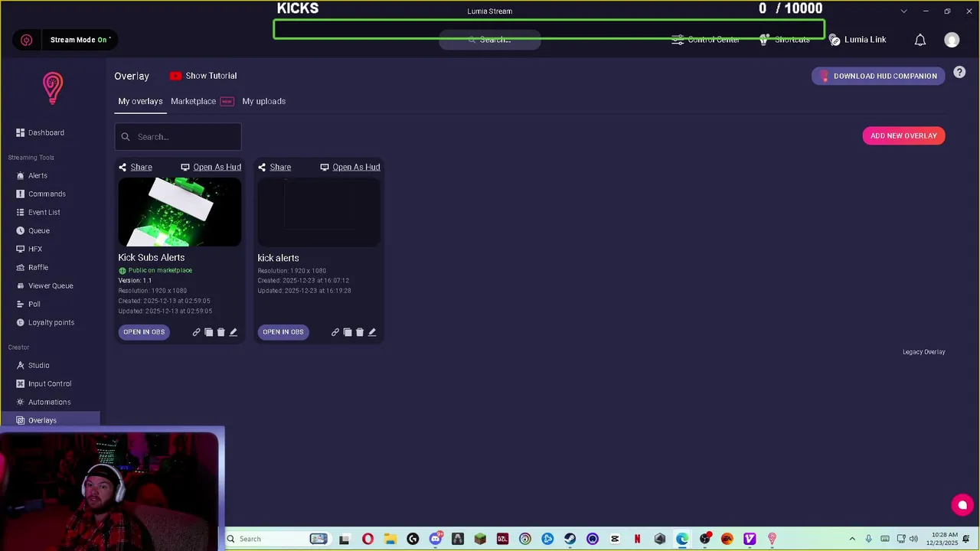Share the kick alerts overlay

[274, 167]
